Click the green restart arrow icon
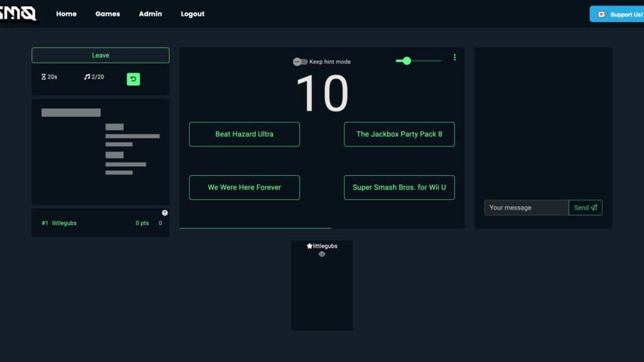 (x=133, y=79)
